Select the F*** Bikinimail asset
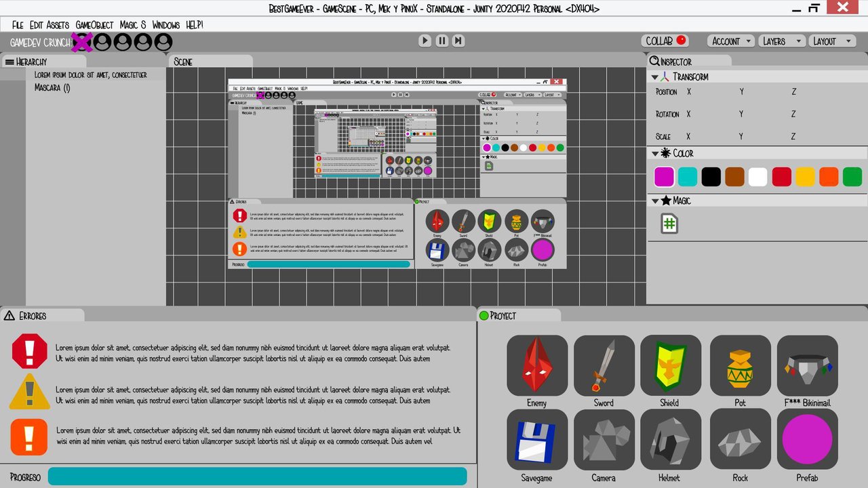This screenshot has width=868, height=488. 808,365
